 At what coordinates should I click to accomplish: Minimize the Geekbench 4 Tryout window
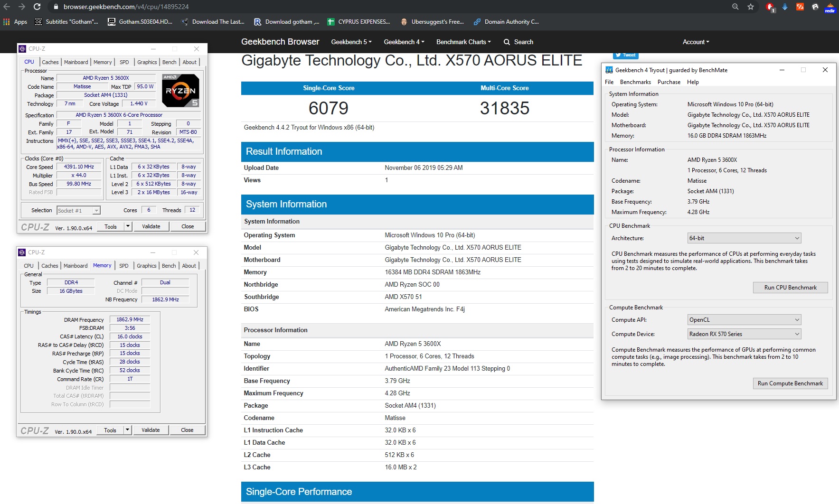(782, 70)
